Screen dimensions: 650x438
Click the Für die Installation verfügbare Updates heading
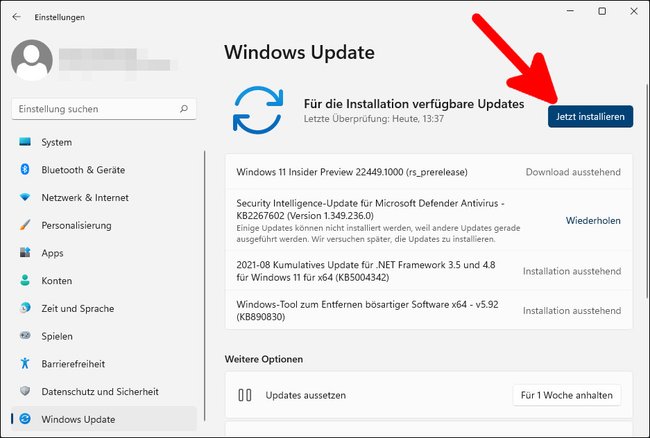click(414, 104)
